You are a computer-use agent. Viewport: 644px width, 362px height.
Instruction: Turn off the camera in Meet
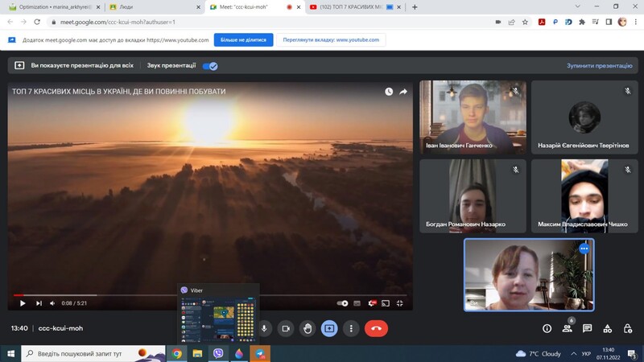(286, 328)
